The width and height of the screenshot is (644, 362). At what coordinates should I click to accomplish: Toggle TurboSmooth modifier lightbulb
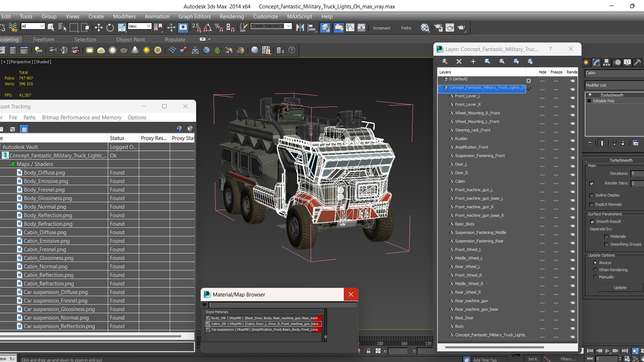point(590,95)
